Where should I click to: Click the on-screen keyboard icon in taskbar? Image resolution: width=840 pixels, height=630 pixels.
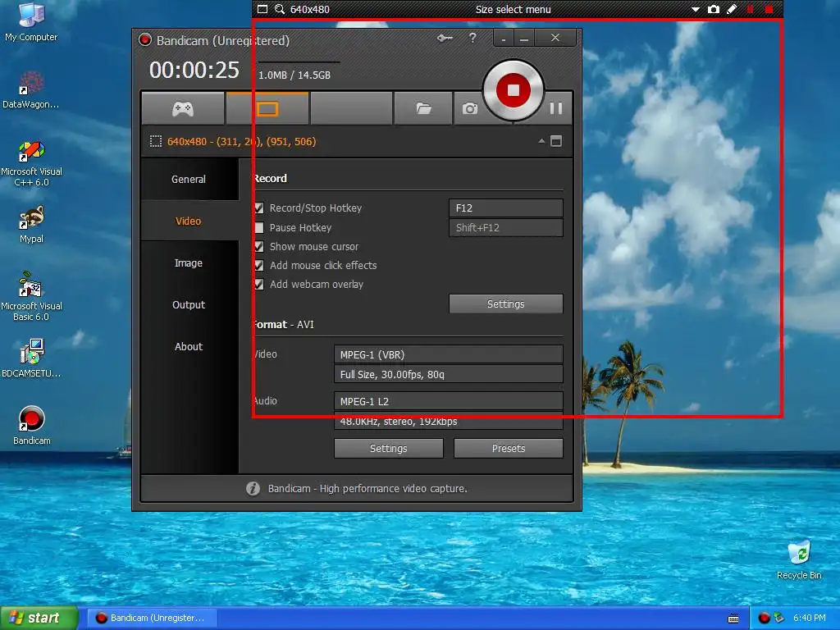pyautogui.click(x=733, y=619)
